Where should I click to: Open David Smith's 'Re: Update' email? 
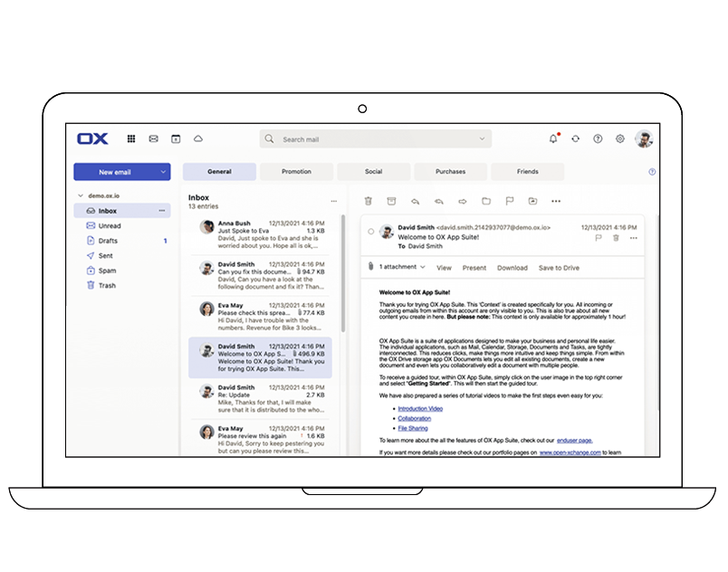(261, 398)
